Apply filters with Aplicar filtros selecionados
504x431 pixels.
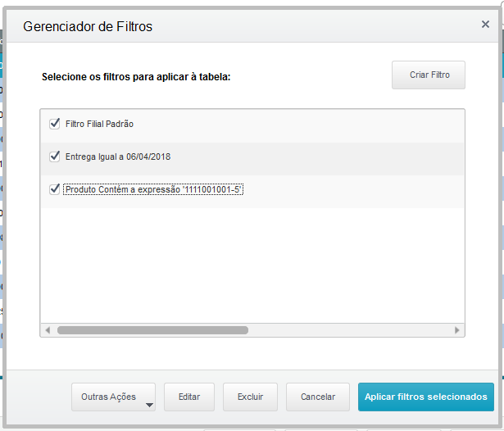pyautogui.click(x=426, y=397)
